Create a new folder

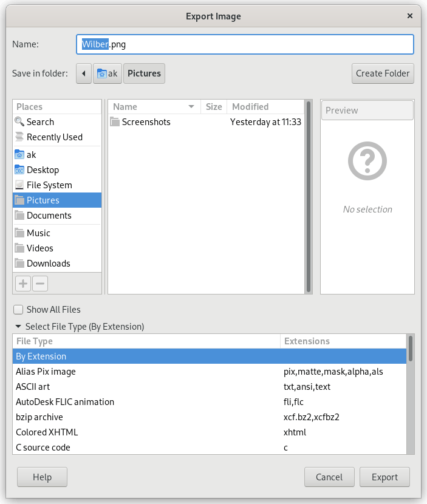pos(383,73)
